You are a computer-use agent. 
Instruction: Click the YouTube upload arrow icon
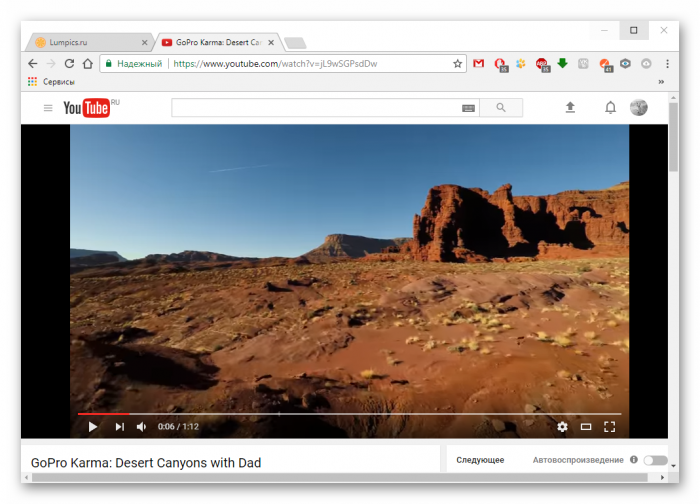tap(570, 108)
